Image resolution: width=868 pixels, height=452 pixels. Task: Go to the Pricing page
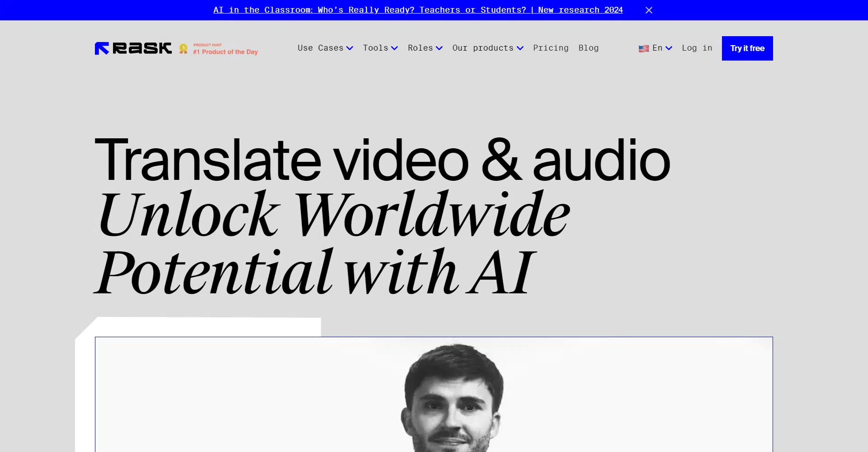pos(551,48)
